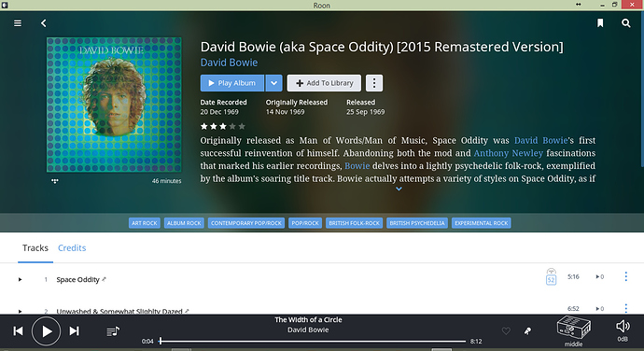Click play count icon for Unwashed track
This screenshot has height=351, width=644.
pos(599,309)
